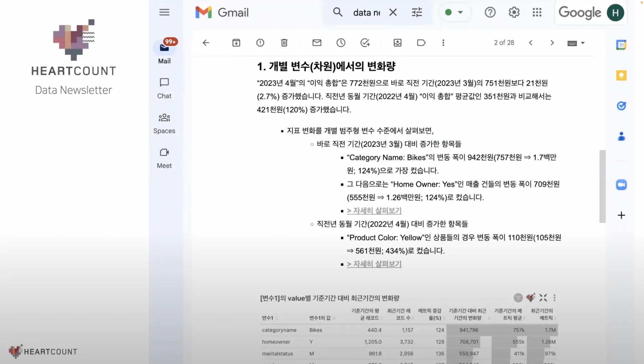
Task: Open the Labels icon
Action: coord(421,43)
